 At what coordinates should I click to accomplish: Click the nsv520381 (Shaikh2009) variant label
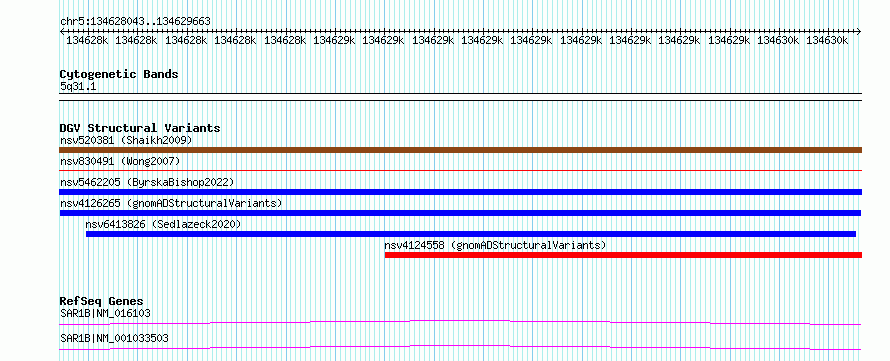(x=126, y=140)
